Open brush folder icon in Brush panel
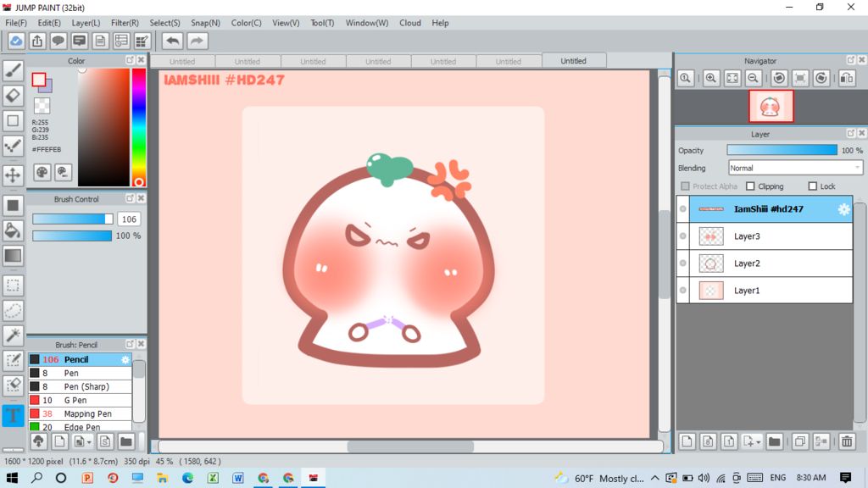Viewport: 868px width, 488px height. point(126,441)
